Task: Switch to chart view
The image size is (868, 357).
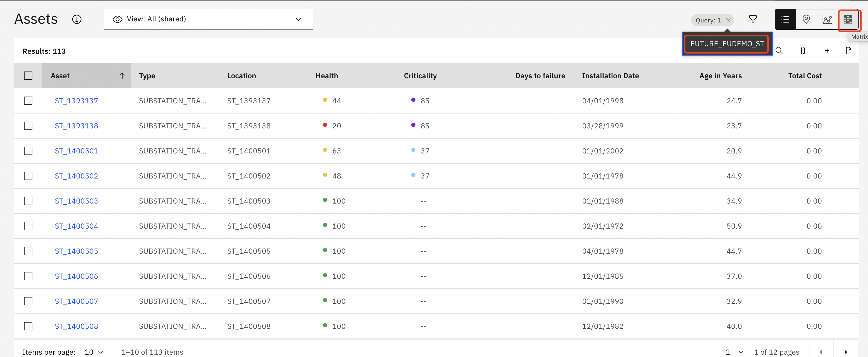Action: 827,20
